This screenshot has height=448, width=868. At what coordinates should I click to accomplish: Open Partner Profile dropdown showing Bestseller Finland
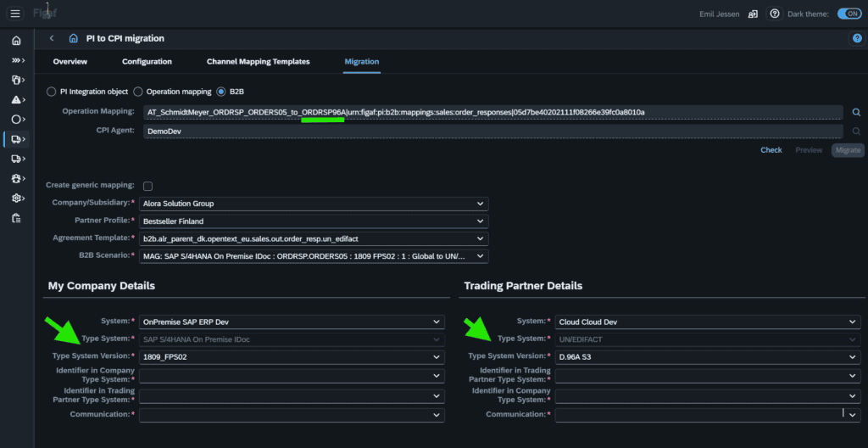coord(314,221)
